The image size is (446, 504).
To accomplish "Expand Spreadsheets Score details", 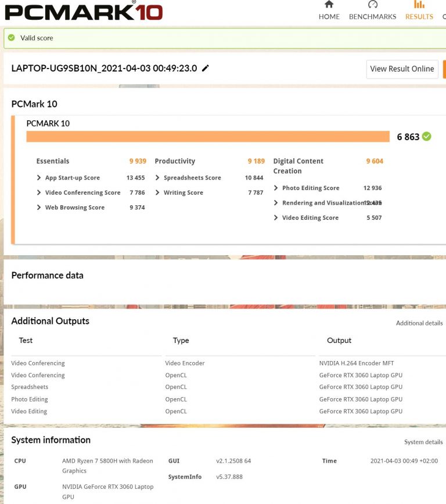I will 157,178.
